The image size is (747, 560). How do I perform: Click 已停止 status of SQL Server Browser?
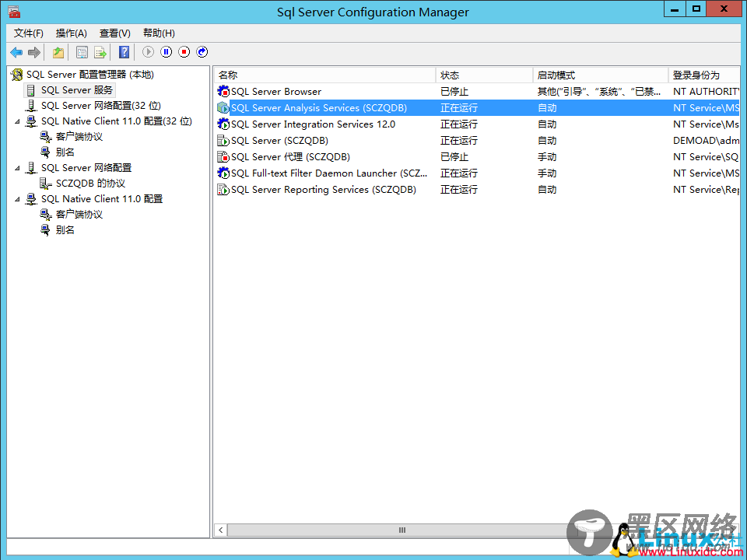pos(454,92)
